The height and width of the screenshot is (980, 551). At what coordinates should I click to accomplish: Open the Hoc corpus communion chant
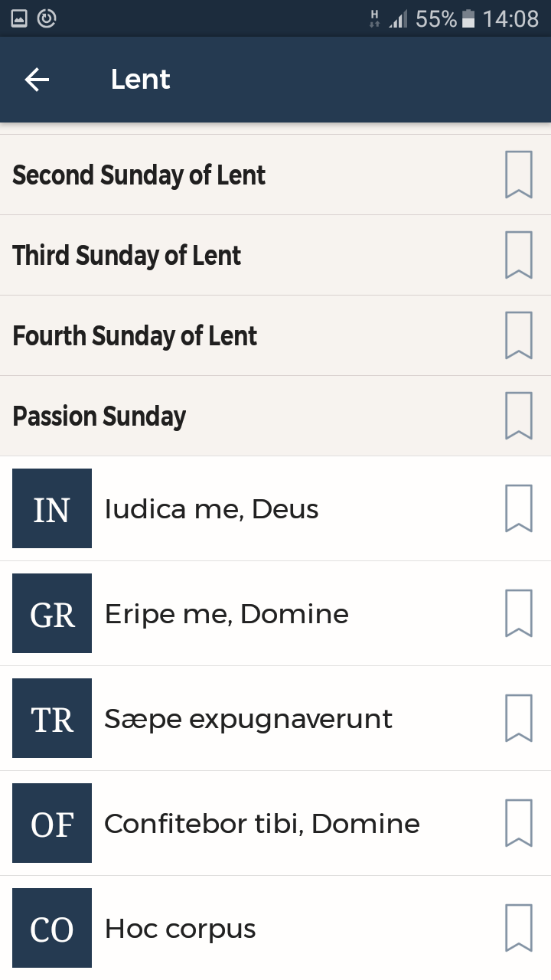point(181,929)
